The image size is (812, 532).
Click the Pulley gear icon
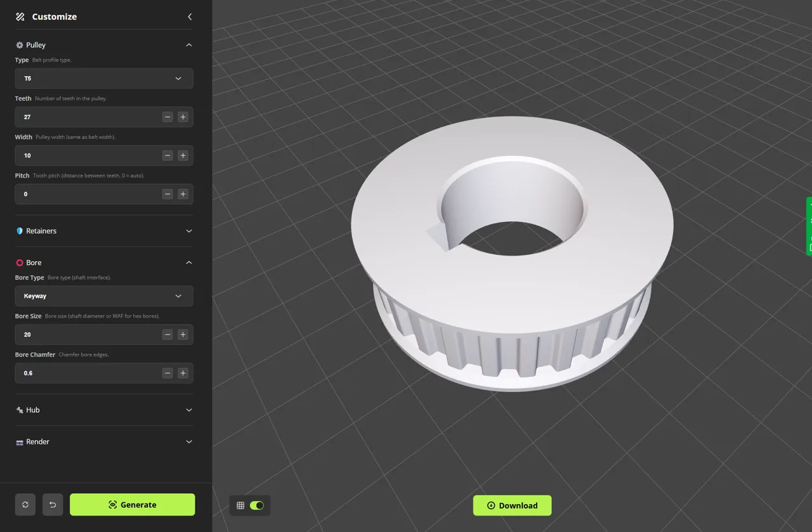[x=20, y=45]
